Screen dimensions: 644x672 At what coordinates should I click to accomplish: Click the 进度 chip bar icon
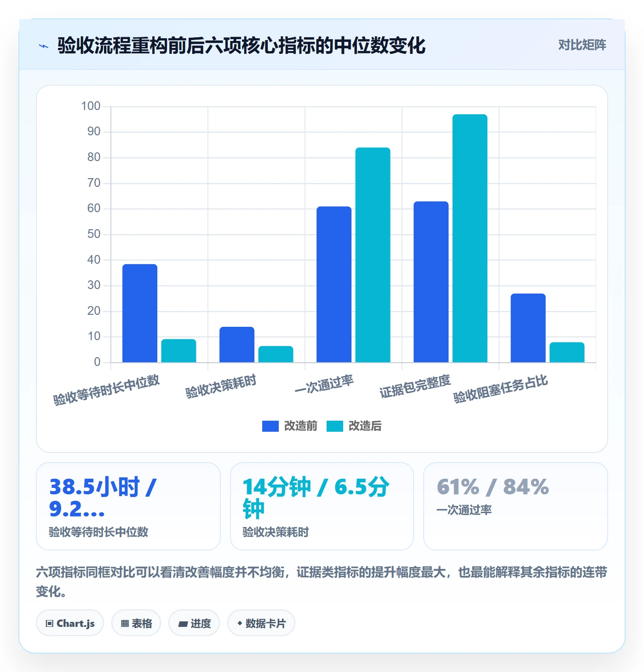(x=183, y=624)
